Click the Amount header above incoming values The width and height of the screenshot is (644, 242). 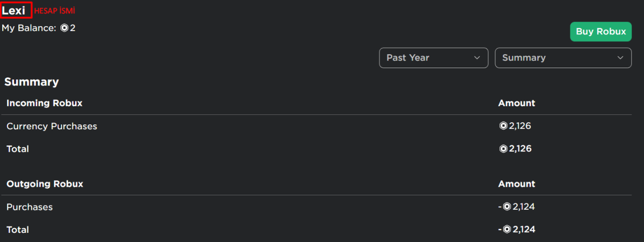(517, 103)
